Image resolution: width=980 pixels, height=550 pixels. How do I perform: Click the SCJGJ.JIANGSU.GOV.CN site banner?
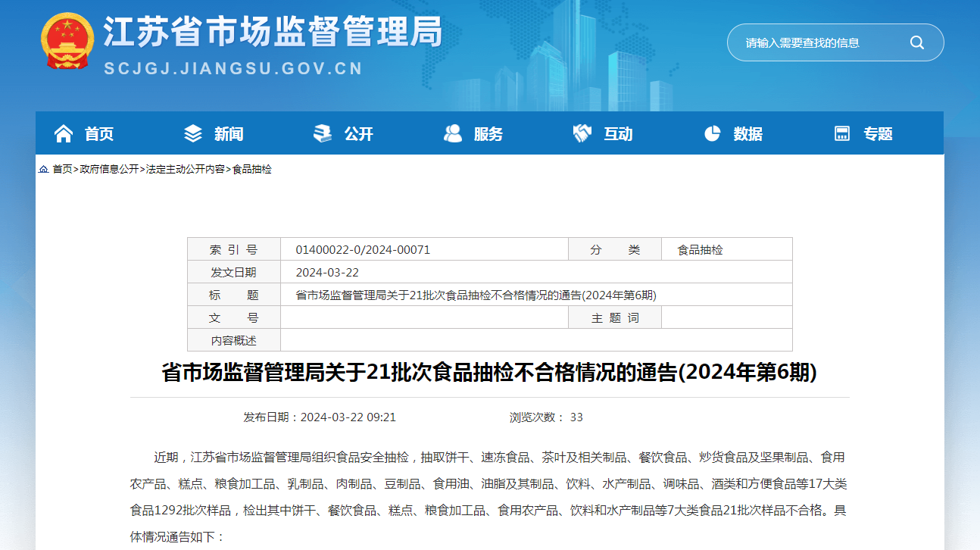233,67
